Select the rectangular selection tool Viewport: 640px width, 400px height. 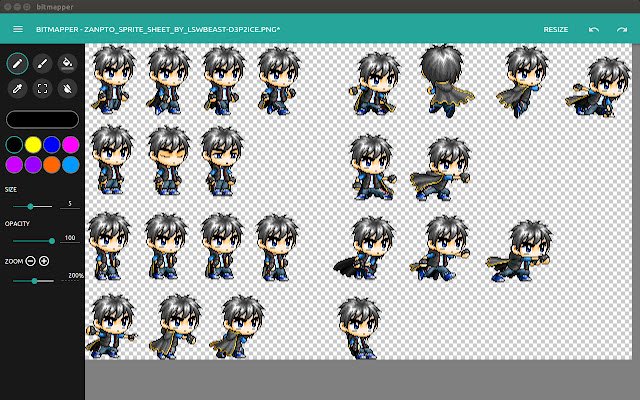pyautogui.click(x=42, y=89)
